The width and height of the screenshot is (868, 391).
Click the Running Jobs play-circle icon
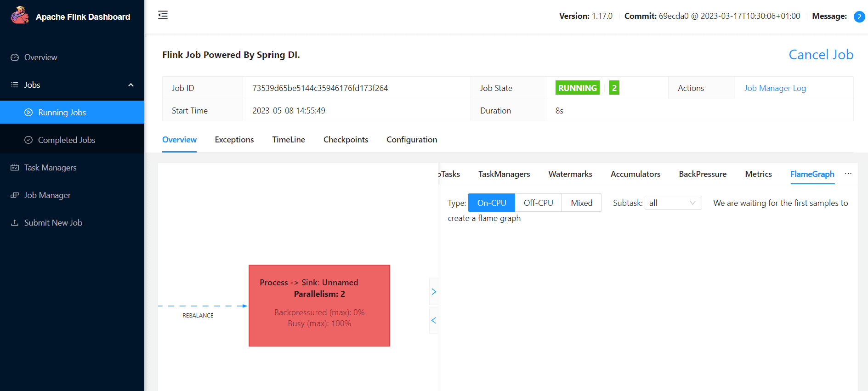(28, 113)
